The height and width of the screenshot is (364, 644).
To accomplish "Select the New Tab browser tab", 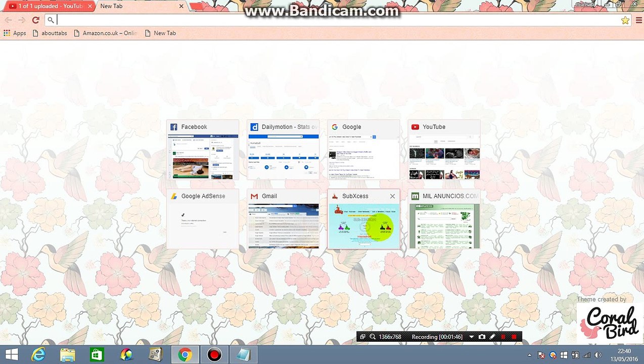I will [142, 6].
